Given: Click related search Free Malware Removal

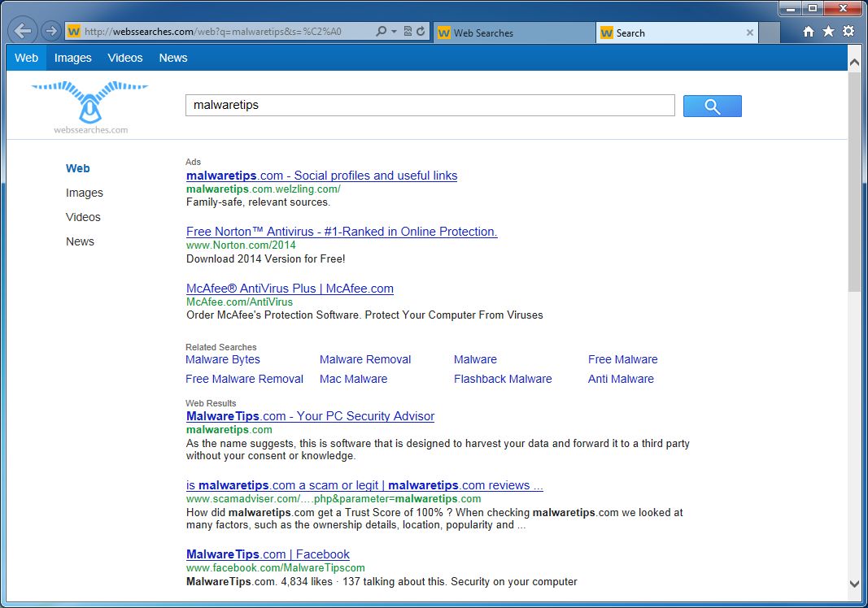Looking at the screenshot, I should coord(244,379).
